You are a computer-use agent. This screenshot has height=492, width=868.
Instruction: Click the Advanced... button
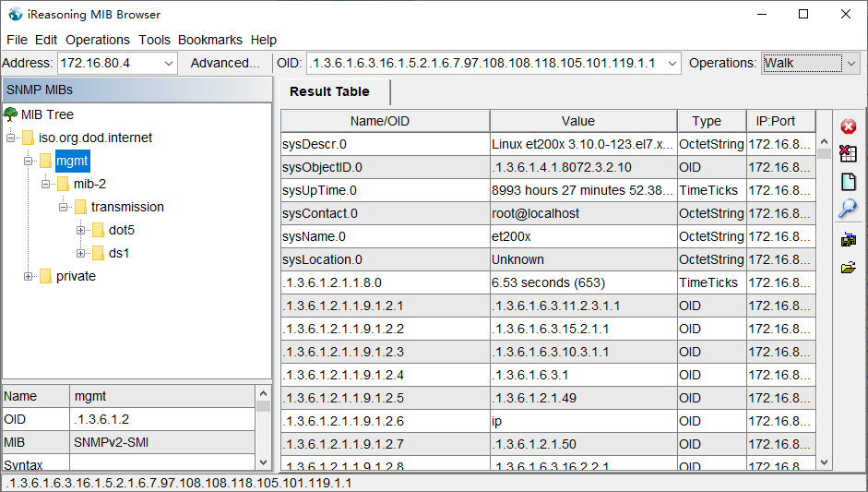click(225, 63)
